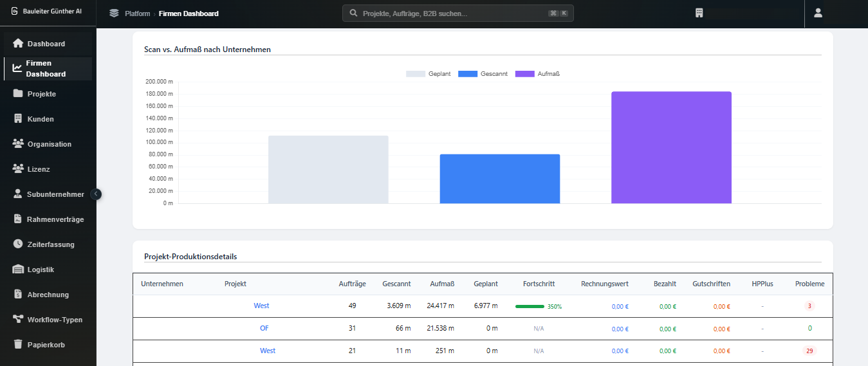Focus the Projekte, Aufträge, B2B search field
Viewport: 868px width, 366px height.
(x=457, y=13)
